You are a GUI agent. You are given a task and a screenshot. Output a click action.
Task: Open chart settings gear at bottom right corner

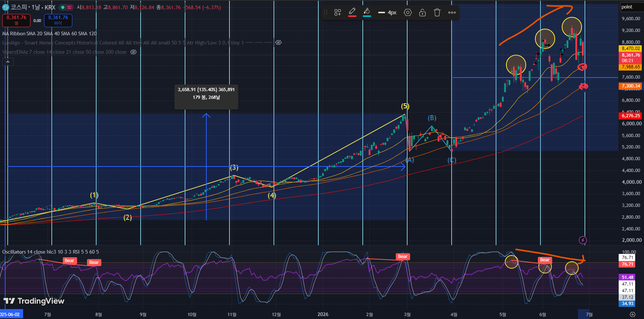632,314
